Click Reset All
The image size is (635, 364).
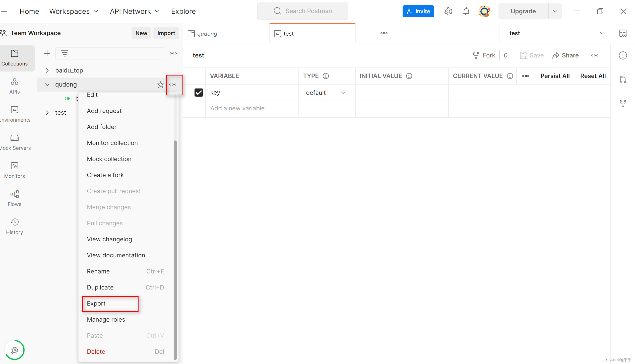(593, 76)
